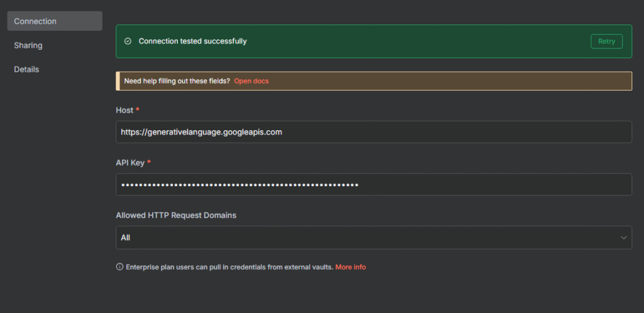Select the "All" value in domains field

[x=126, y=238]
